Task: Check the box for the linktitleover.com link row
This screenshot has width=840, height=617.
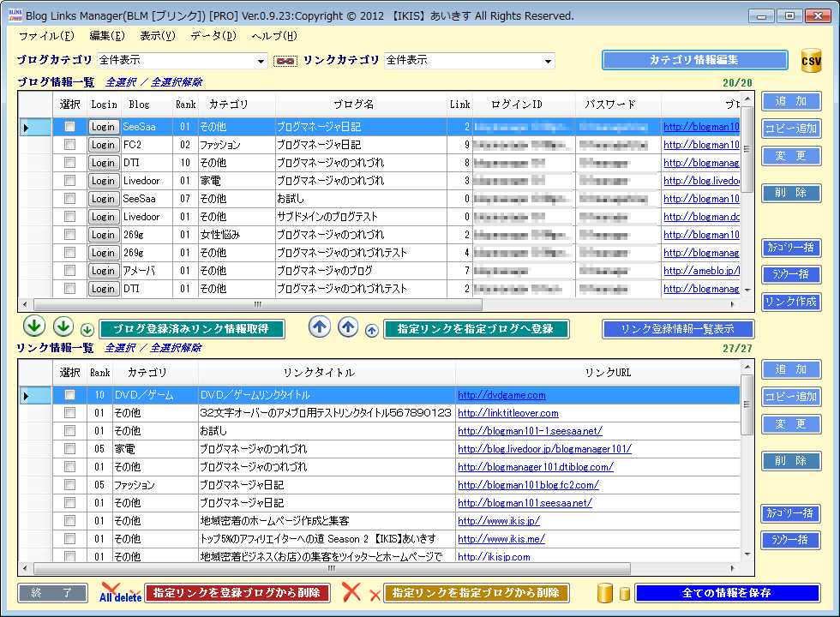Action: coord(69,413)
